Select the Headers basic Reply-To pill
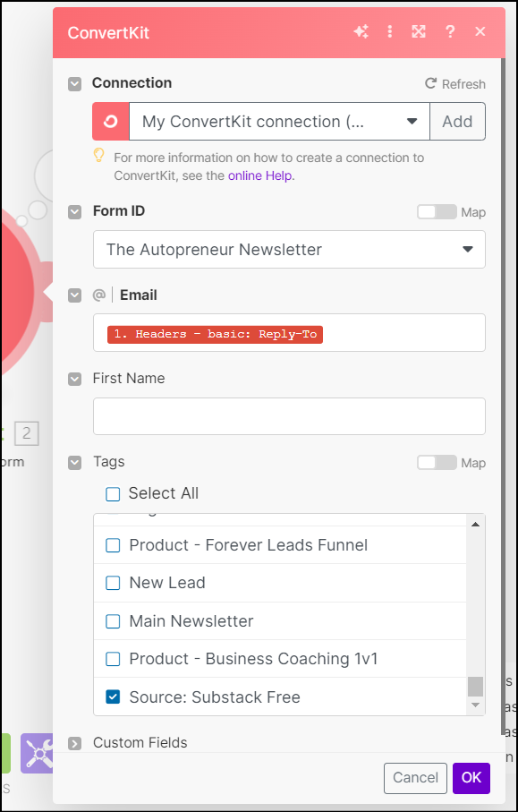The height and width of the screenshot is (812, 518). coord(216,334)
